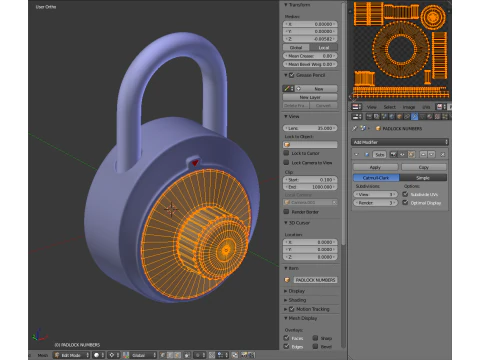Toggle the Faces overlay checkbox

(286, 338)
